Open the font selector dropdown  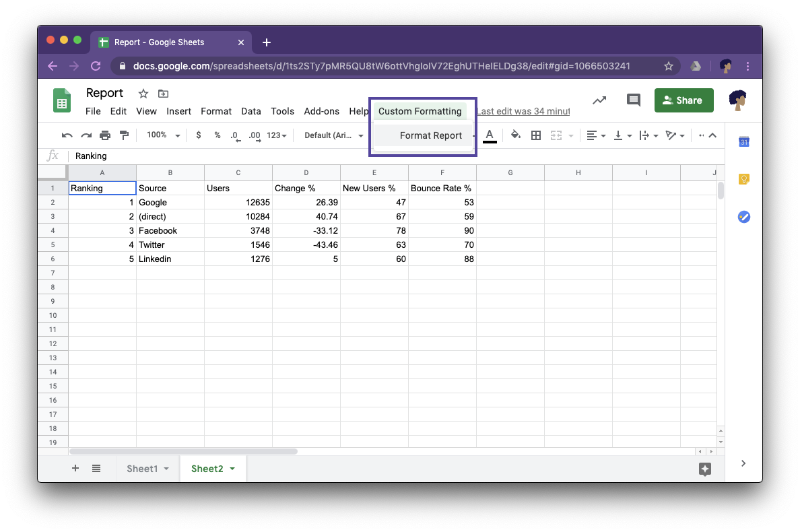pyautogui.click(x=332, y=135)
